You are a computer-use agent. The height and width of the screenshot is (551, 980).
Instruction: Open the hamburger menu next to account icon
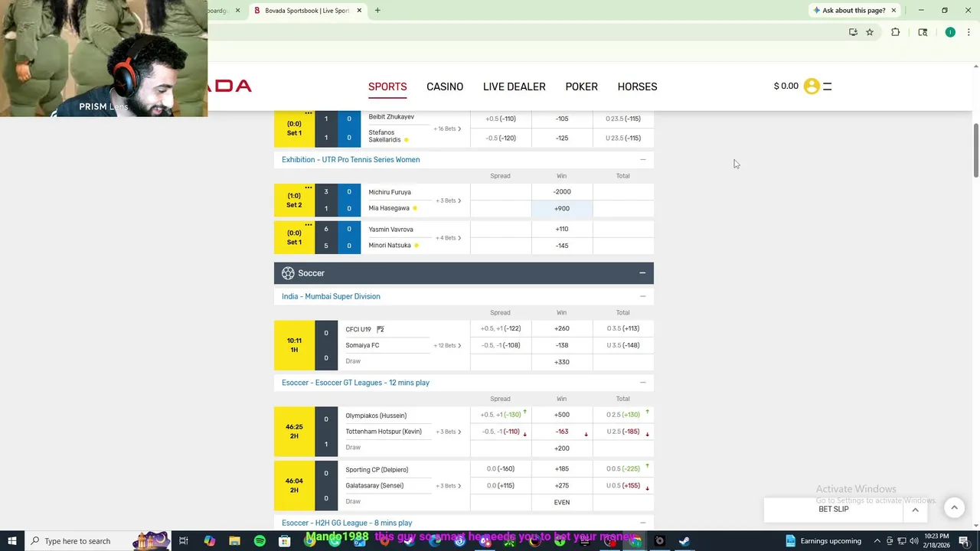coord(827,86)
